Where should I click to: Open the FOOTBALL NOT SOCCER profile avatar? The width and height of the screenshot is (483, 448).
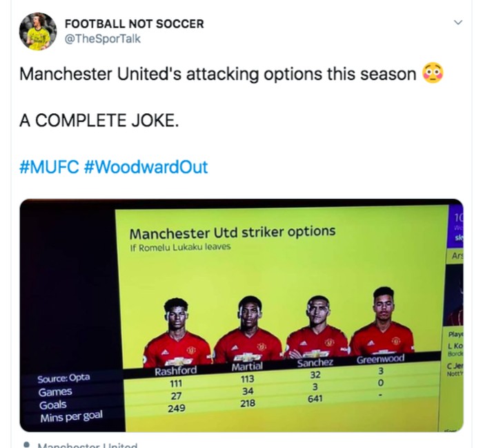point(38,31)
